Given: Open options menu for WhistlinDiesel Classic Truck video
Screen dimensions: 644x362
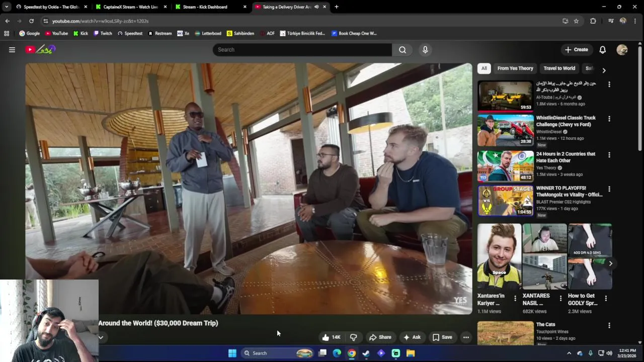Looking at the screenshot, I should [x=609, y=119].
